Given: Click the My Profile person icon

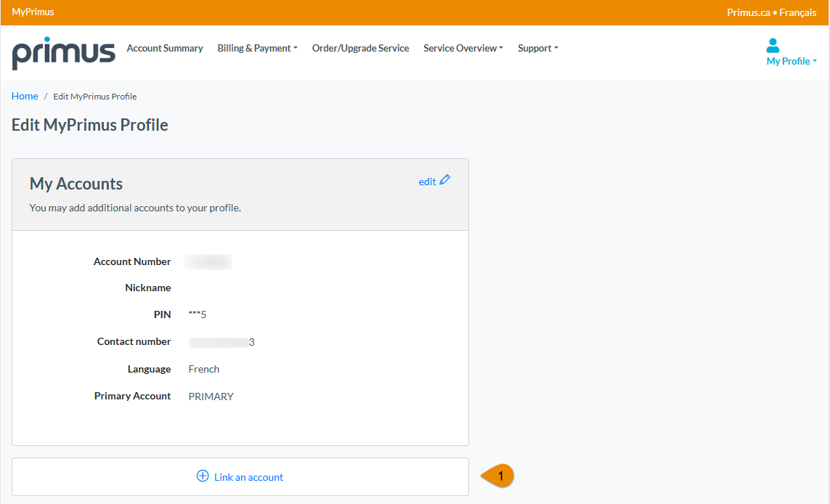Looking at the screenshot, I should (x=773, y=46).
